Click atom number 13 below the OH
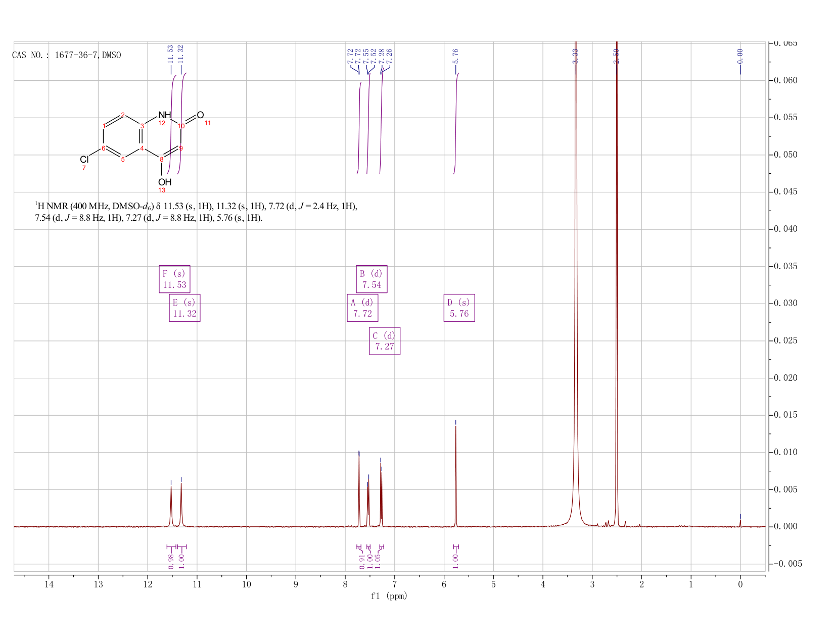The height and width of the screenshot is (644, 834). [x=162, y=190]
